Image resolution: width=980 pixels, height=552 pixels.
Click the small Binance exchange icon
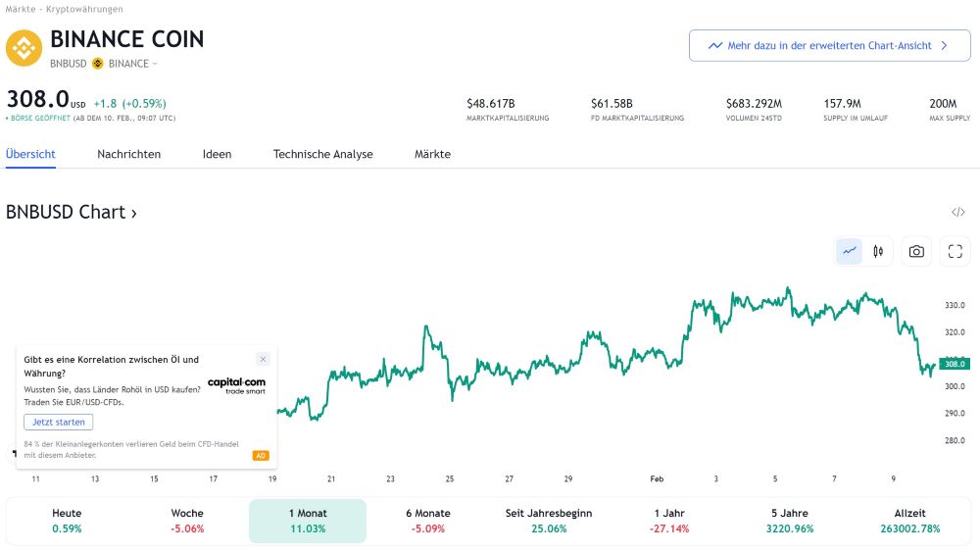pos(97,63)
